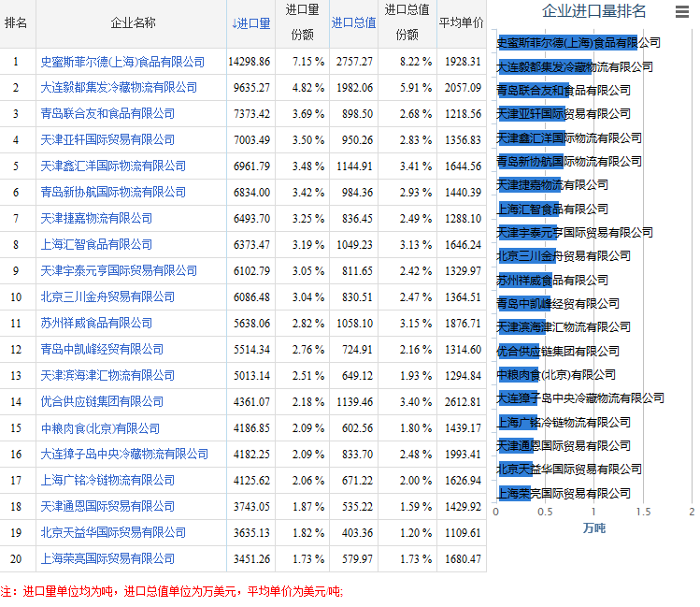Image resolution: width=700 pixels, height=607 pixels.
Task: Open 大连毅都集发冷藏物流有限公司 company link
Action: [x=119, y=88]
